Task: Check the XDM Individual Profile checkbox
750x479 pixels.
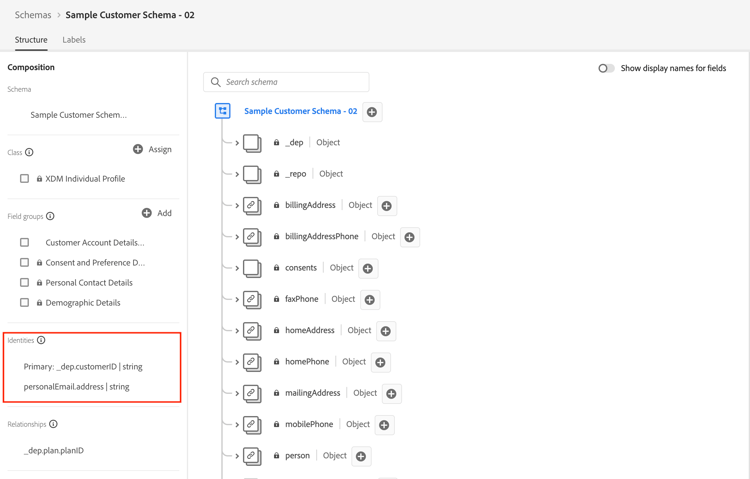Action: pos(24,178)
